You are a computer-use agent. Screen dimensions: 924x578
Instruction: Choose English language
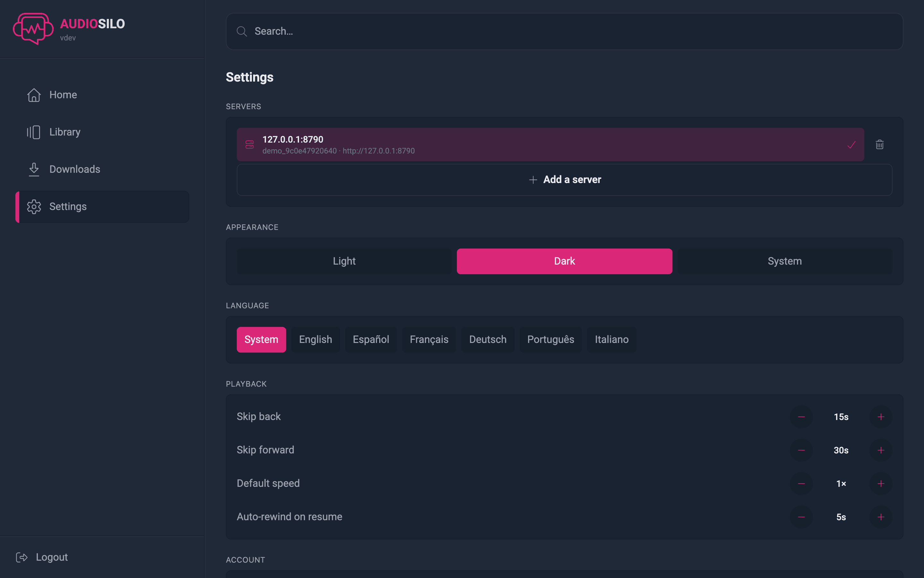point(315,339)
